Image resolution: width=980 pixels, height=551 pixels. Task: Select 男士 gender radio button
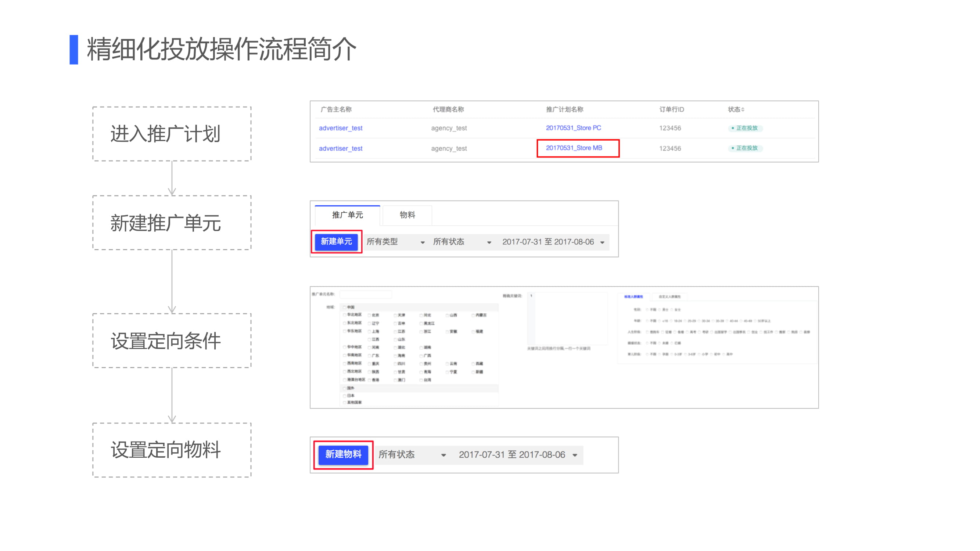(x=660, y=310)
